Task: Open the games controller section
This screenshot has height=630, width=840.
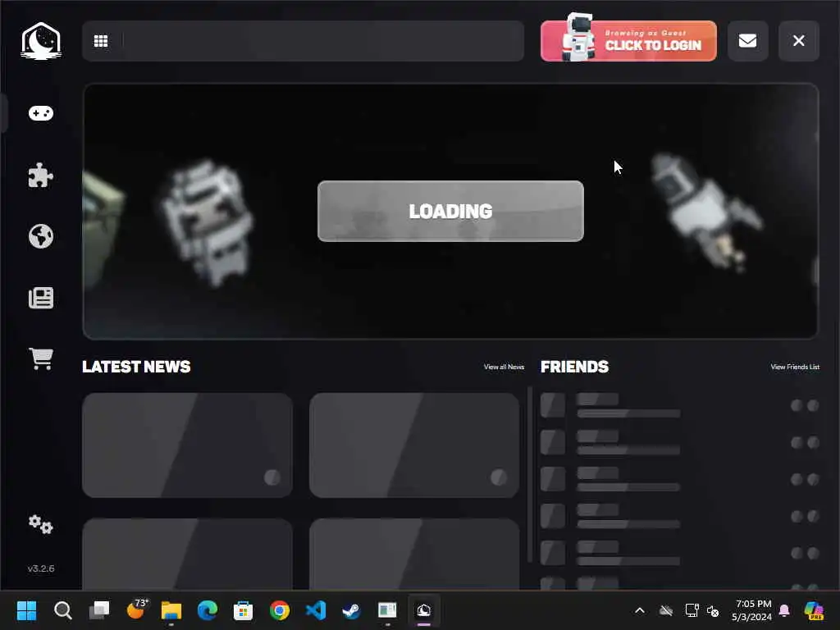Action: pyautogui.click(x=41, y=113)
